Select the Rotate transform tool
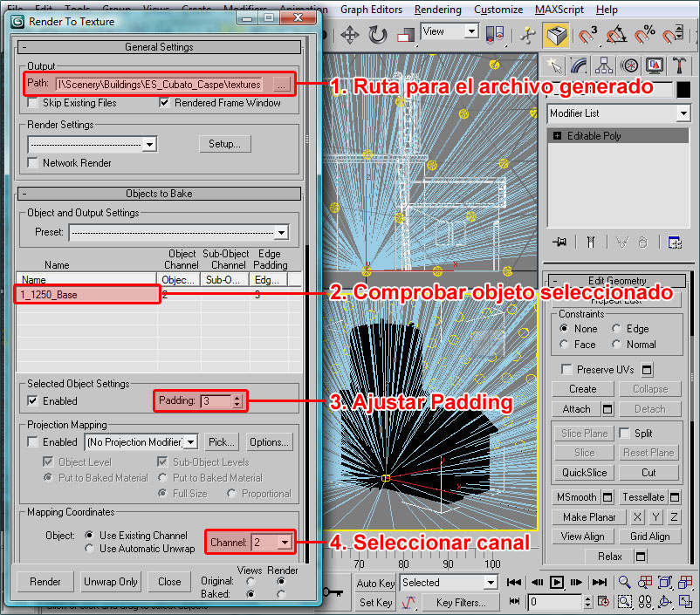Viewport: 700px width, 615px height. click(x=378, y=35)
